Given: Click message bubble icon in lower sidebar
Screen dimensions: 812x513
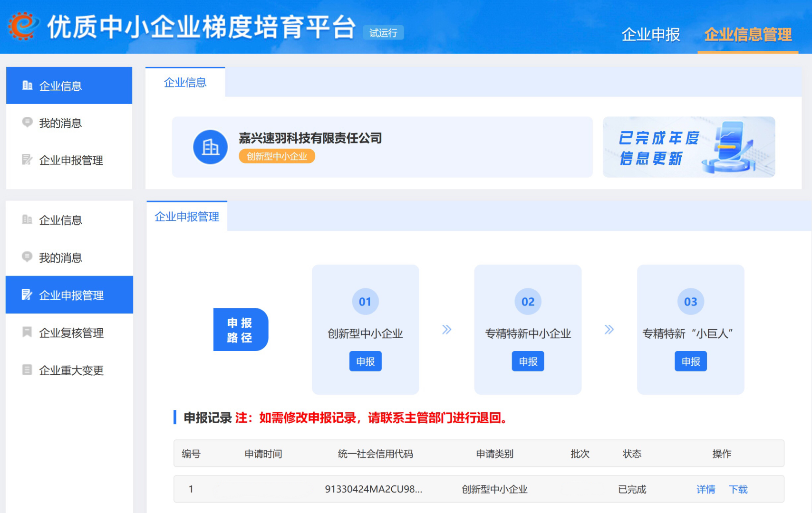Looking at the screenshot, I should tap(27, 256).
